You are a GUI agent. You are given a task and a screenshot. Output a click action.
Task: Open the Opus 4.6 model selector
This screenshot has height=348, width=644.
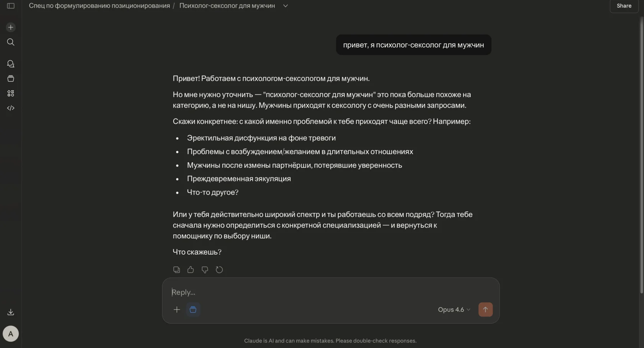tap(453, 310)
